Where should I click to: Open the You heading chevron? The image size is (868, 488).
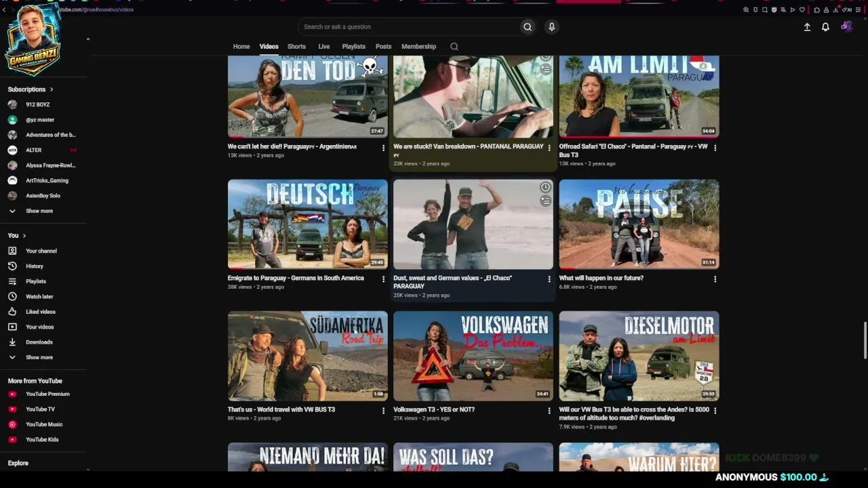pos(24,236)
